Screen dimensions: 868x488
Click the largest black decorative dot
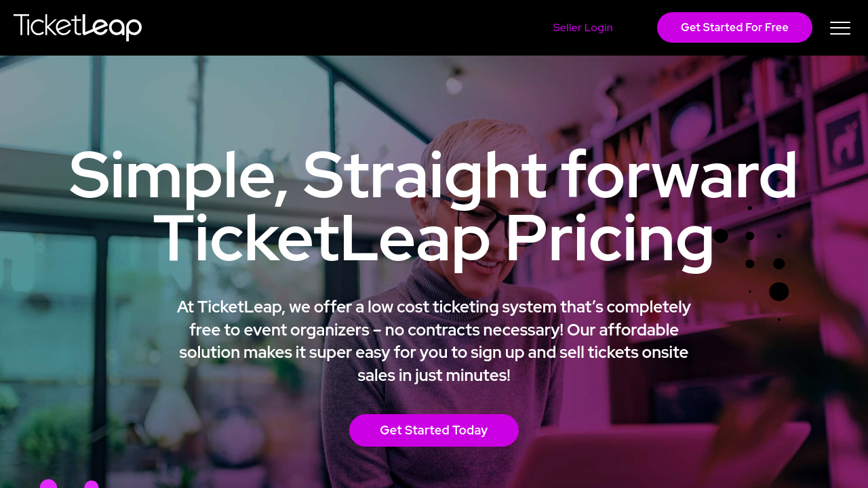pos(779,291)
